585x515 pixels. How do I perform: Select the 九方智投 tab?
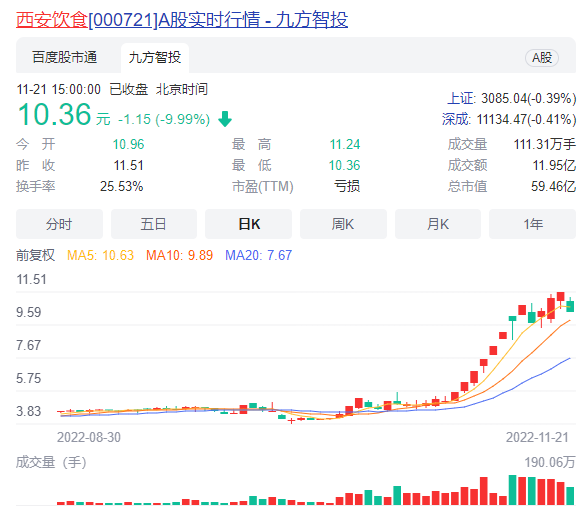click(155, 57)
